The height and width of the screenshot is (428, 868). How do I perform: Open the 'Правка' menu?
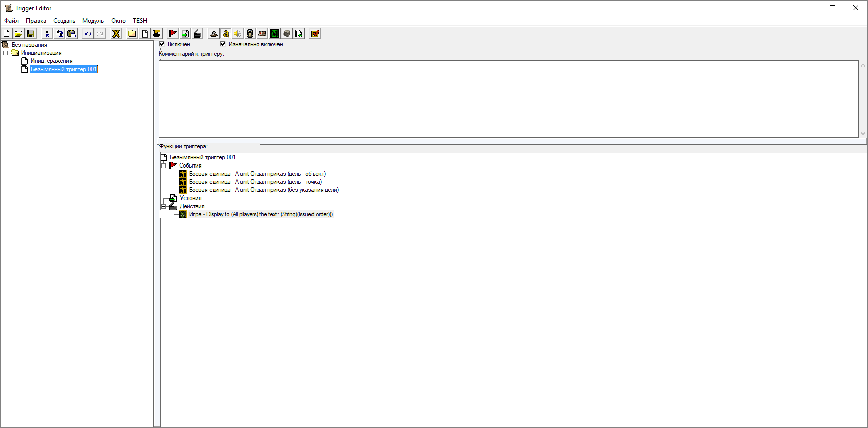(36, 21)
